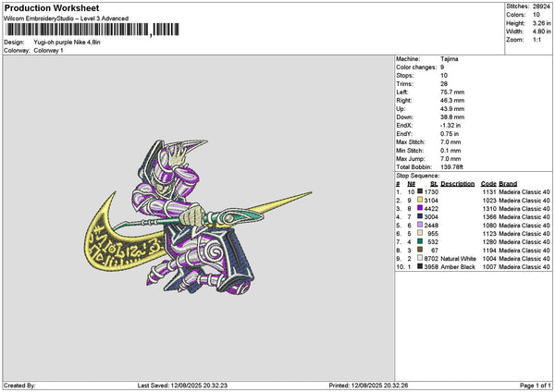Click the Down value "38.8 mm"
The height and width of the screenshot is (392, 555).
coord(452,117)
